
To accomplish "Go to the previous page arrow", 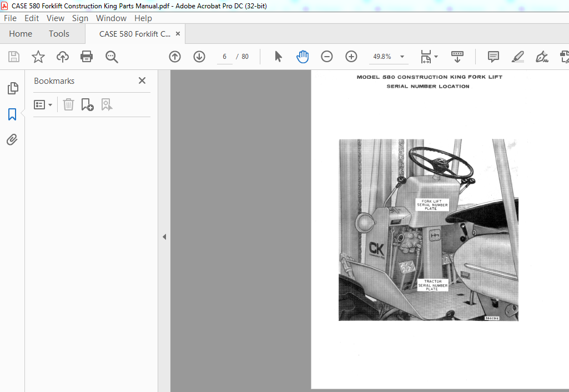I will tap(175, 57).
